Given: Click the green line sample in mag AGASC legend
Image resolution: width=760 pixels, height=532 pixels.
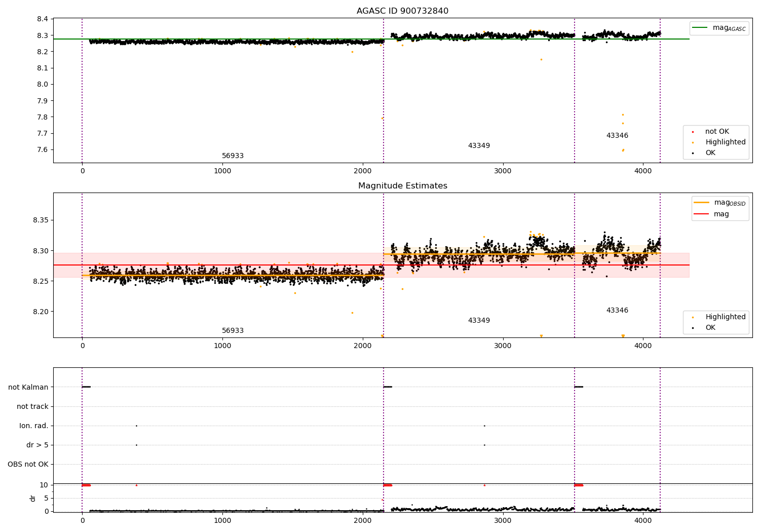Looking at the screenshot, I should tap(699, 28).
